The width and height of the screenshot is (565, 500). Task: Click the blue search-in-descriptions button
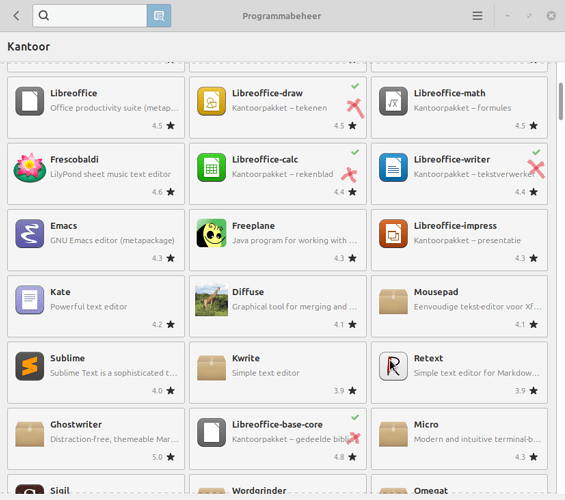pyautogui.click(x=159, y=15)
